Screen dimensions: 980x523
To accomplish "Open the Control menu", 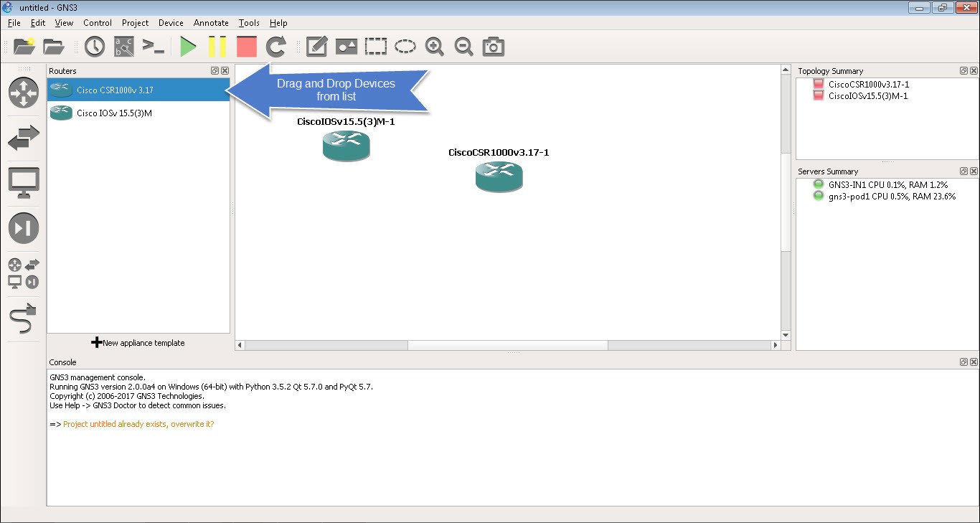I will coord(98,23).
